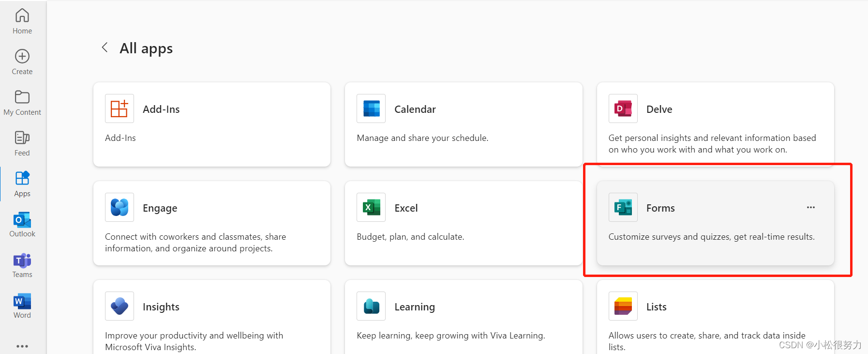Open the Engage title link

coord(160,208)
